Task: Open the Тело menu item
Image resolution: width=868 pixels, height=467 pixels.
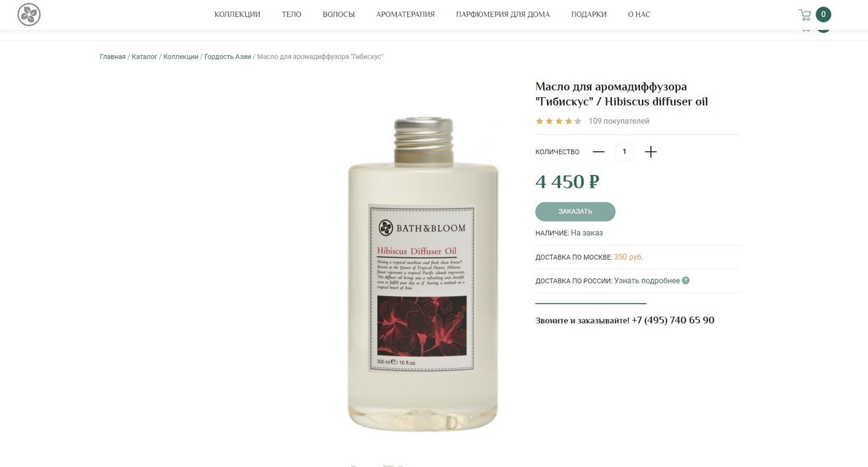Action: tap(291, 14)
